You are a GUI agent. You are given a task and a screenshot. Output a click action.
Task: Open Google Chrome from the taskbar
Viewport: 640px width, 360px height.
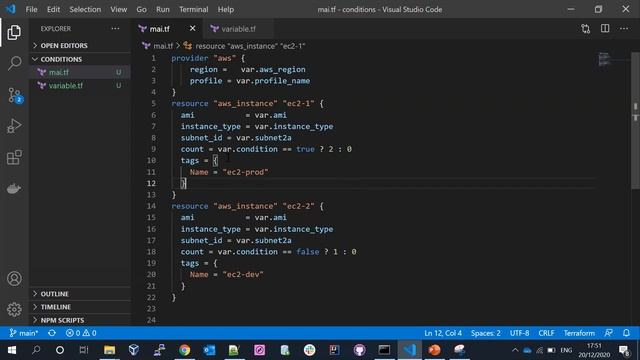pos(184,350)
